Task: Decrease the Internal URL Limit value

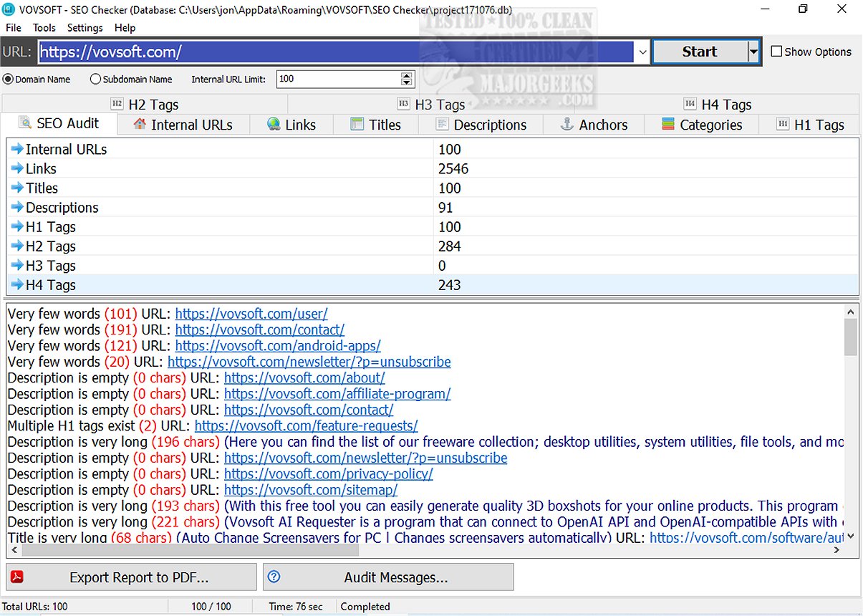Action: coord(407,82)
